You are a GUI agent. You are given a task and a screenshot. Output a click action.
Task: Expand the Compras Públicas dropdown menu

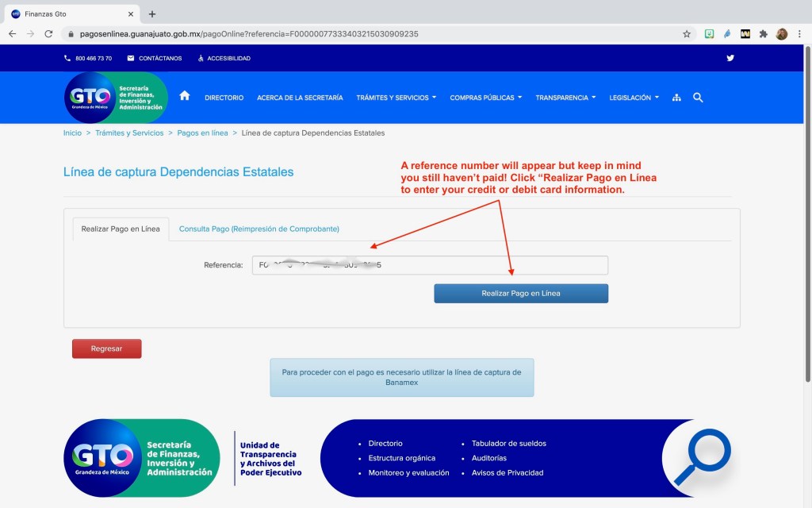tap(485, 98)
